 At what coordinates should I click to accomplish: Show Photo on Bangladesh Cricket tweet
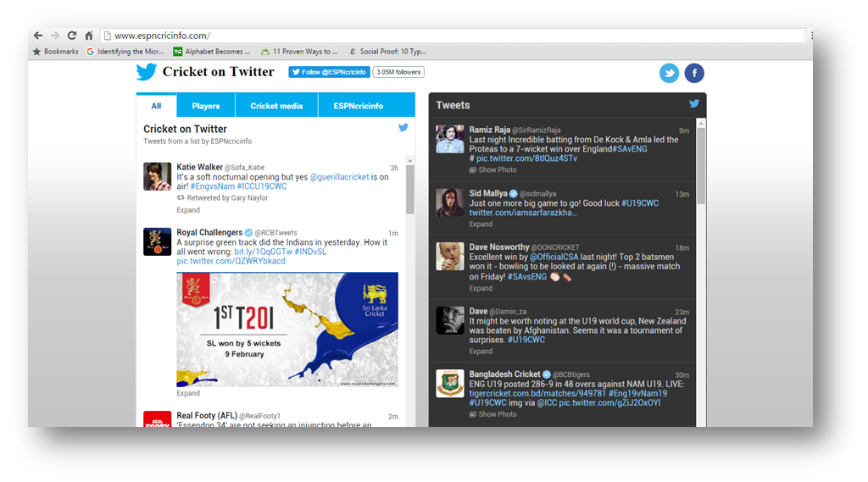[492, 414]
